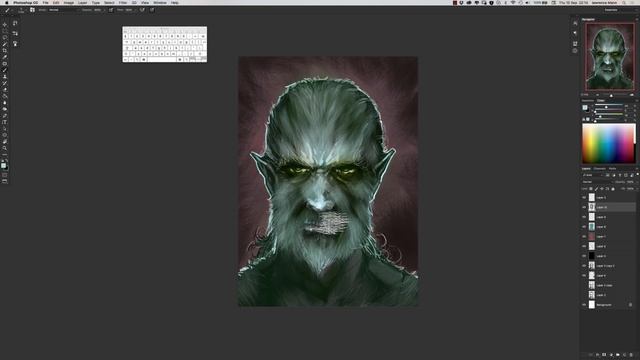Hide the Layer 7 layer

584,236
